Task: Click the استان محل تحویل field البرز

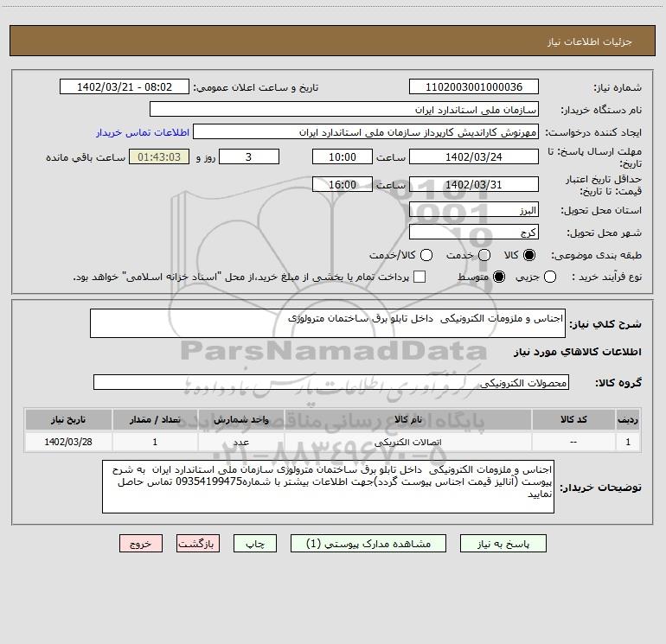Action: click(474, 209)
